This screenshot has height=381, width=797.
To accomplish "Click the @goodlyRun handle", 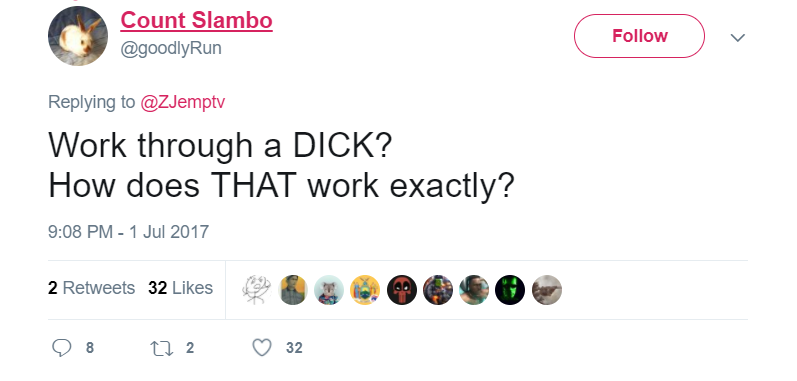I will click(x=171, y=48).
